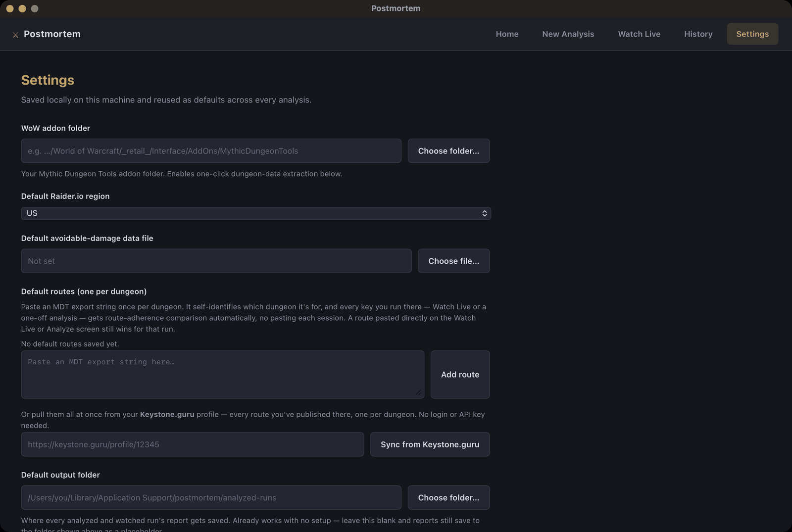Click the macOS yellow minimize window button
Screen dimensions: 792x532
(22, 8)
